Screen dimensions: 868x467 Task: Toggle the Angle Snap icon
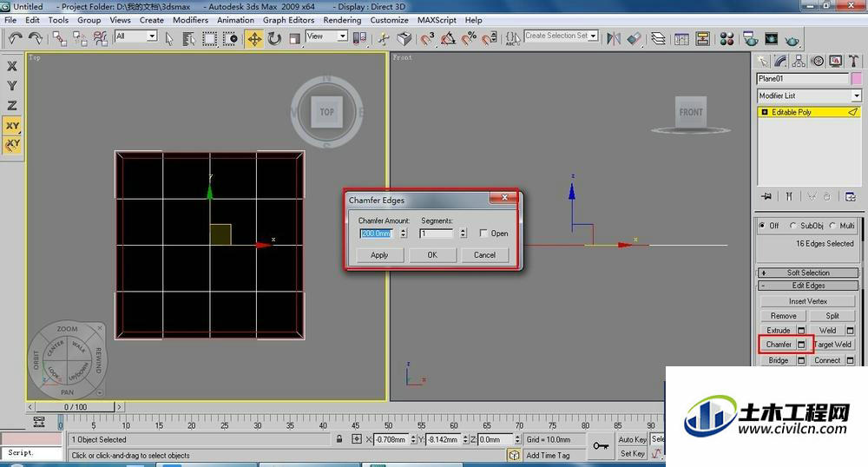pos(448,39)
